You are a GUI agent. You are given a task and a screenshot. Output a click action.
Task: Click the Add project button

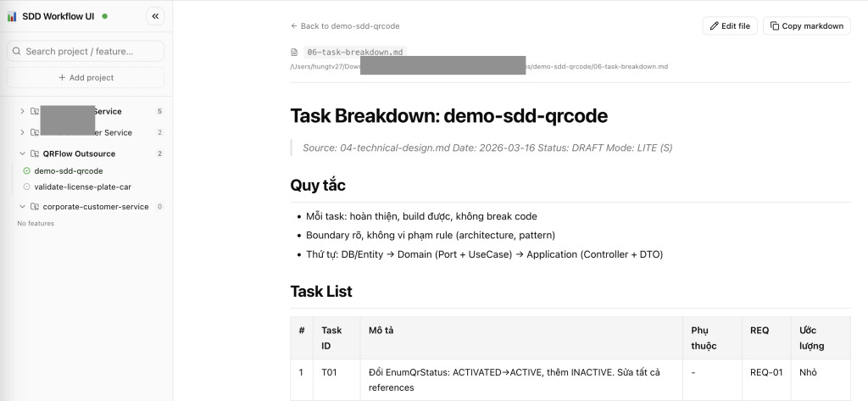[86, 77]
